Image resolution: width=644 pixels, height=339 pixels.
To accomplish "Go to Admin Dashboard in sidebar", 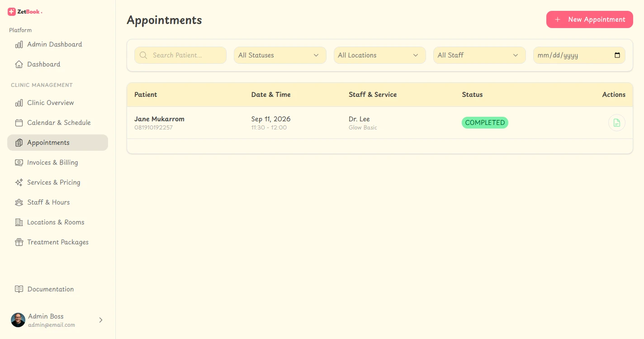I will 57,44.
